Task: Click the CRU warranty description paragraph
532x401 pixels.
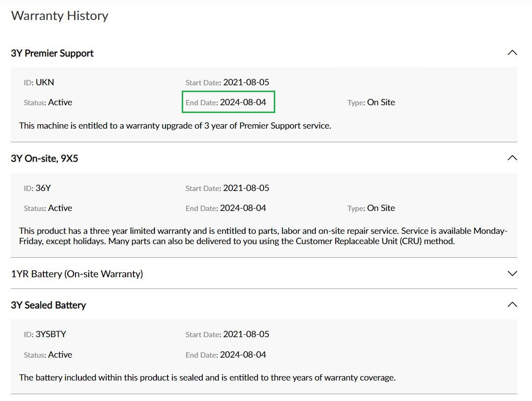Action: click(x=262, y=236)
